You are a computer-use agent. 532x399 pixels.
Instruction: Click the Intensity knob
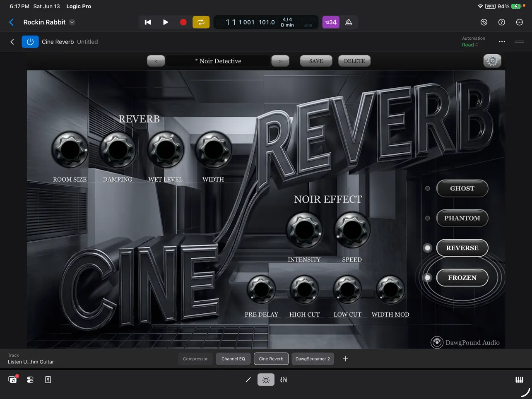coord(304,230)
